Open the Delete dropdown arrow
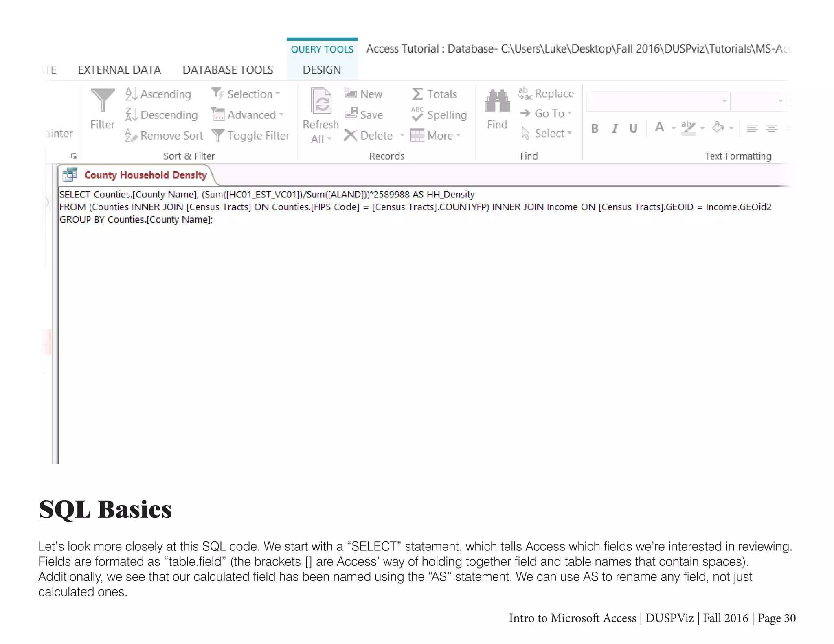The image size is (834, 644). (x=402, y=135)
